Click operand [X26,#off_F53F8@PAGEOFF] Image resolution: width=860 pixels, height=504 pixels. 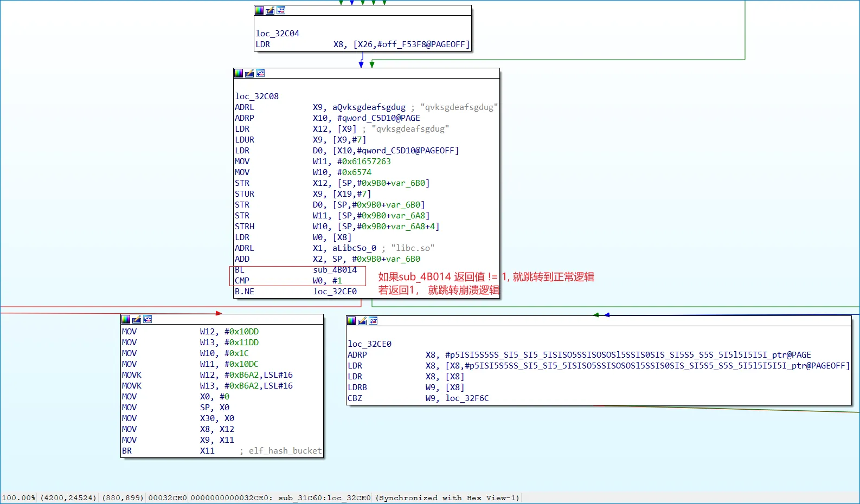[x=412, y=44]
